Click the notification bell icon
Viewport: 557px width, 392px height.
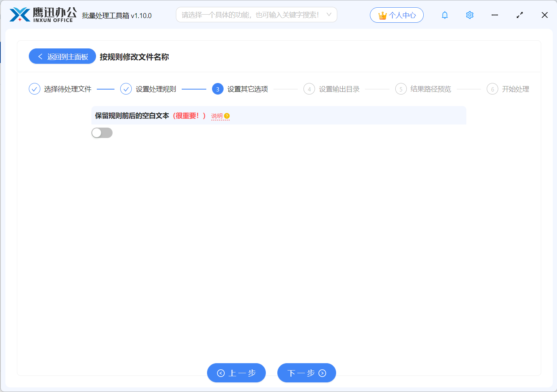click(x=444, y=15)
